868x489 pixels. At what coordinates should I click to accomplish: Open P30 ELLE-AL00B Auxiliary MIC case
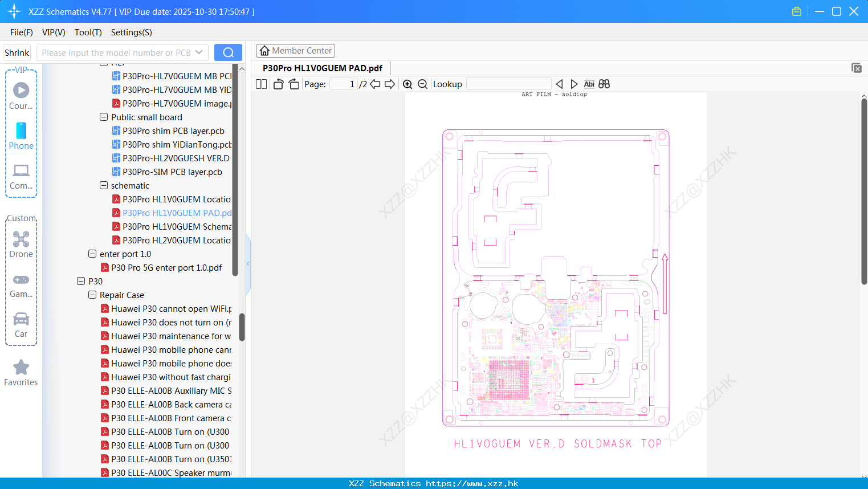166,390
